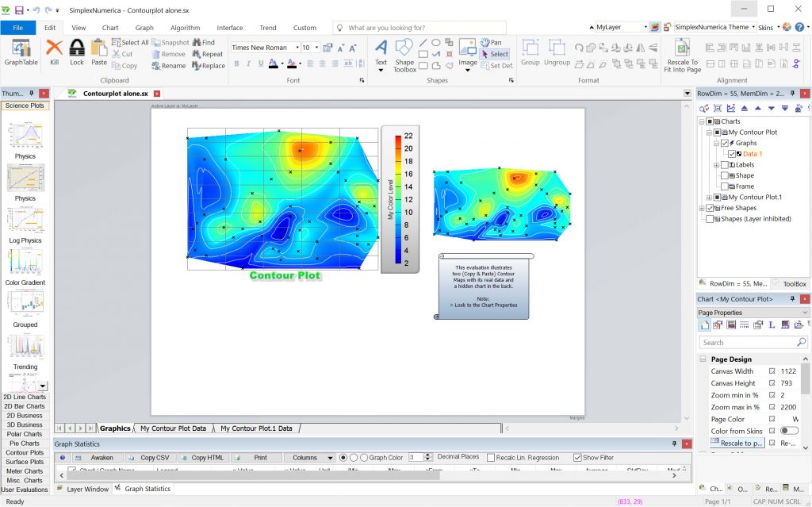Image resolution: width=812 pixels, height=507 pixels.
Task: Open the font name dropdown
Action: [297, 47]
